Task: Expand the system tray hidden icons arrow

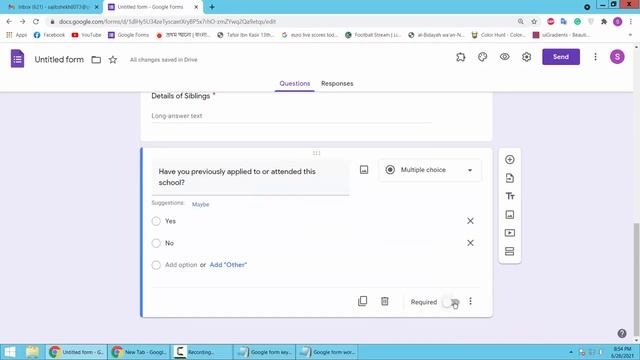Action: tap(571, 352)
